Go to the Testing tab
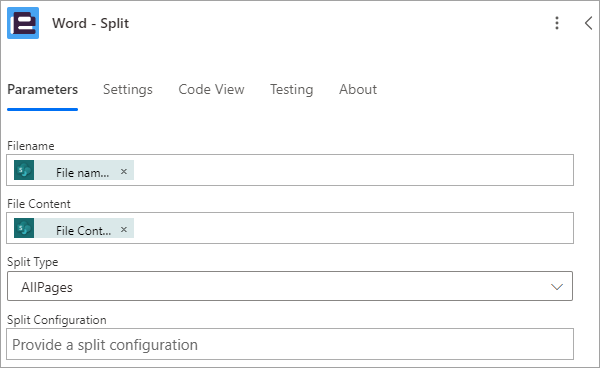The height and width of the screenshot is (368, 600). coord(292,90)
